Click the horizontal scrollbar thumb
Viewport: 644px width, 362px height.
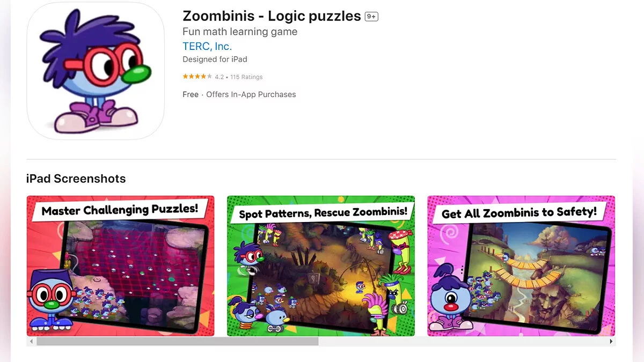point(178,341)
